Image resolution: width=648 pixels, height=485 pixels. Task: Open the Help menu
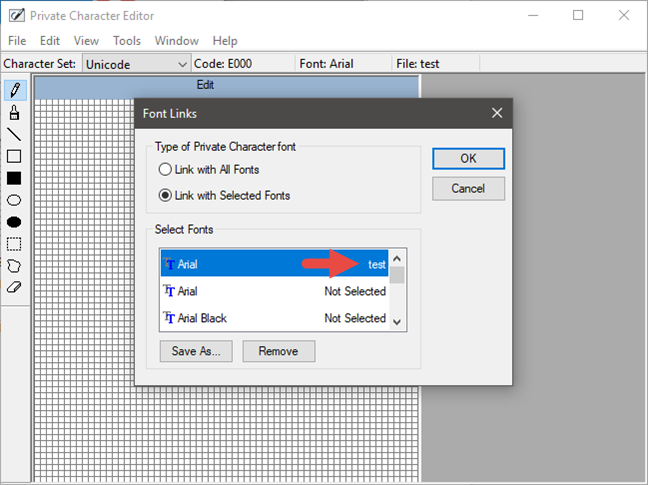(x=225, y=40)
